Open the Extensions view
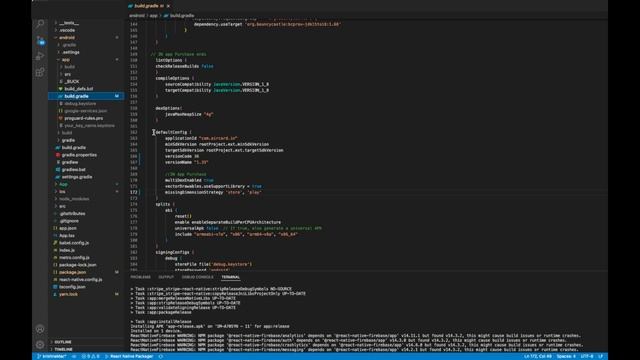 (40, 73)
